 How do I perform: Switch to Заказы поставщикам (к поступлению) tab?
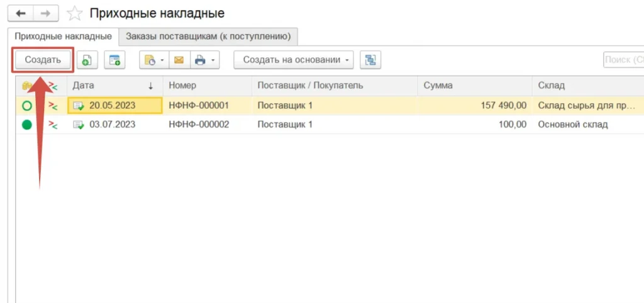208,36
